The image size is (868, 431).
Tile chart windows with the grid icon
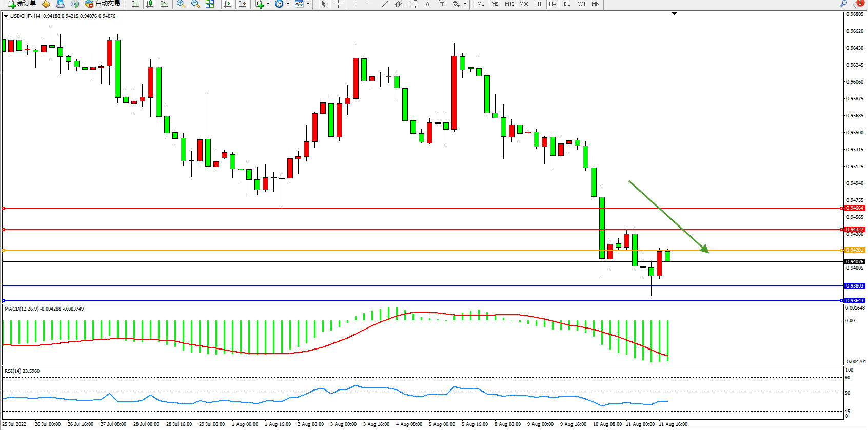(x=210, y=4)
